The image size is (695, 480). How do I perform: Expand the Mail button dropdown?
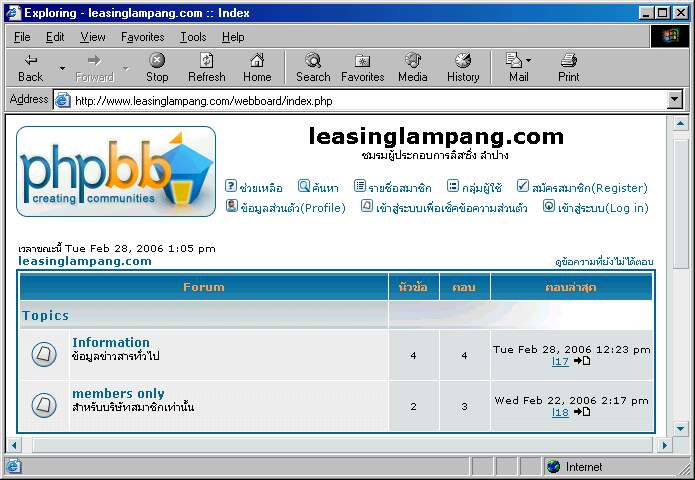pos(529,61)
